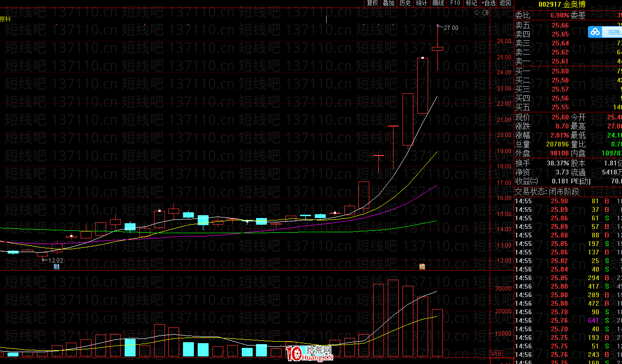The image size is (622, 364).
Task: Click the Baidu cloud drag widget icon
Action: [x=595, y=32]
